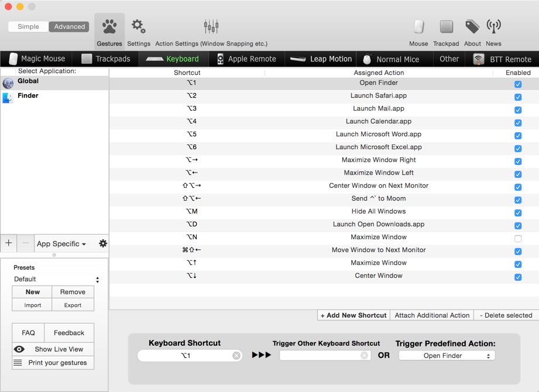Click Remove preset button

point(73,292)
